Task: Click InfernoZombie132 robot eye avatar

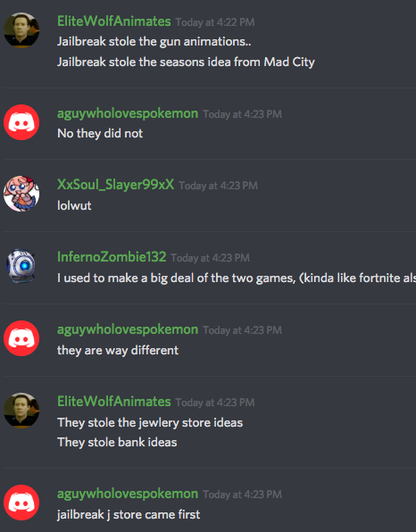Action: (x=21, y=266)
